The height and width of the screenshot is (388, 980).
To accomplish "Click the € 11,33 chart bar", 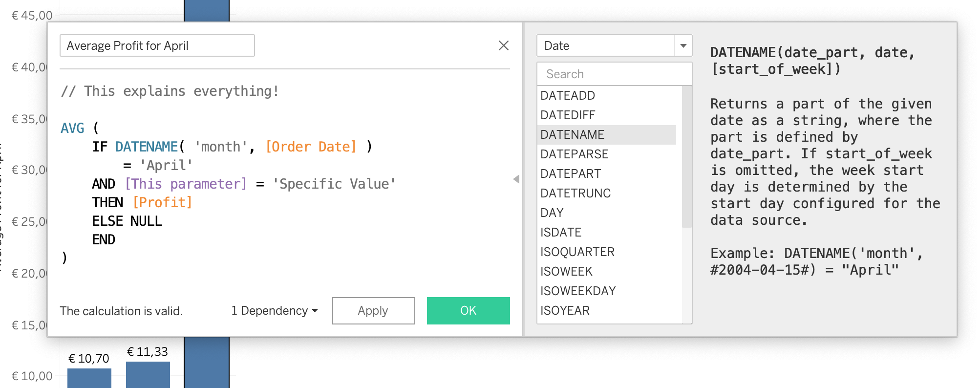I will coord(148,374).
